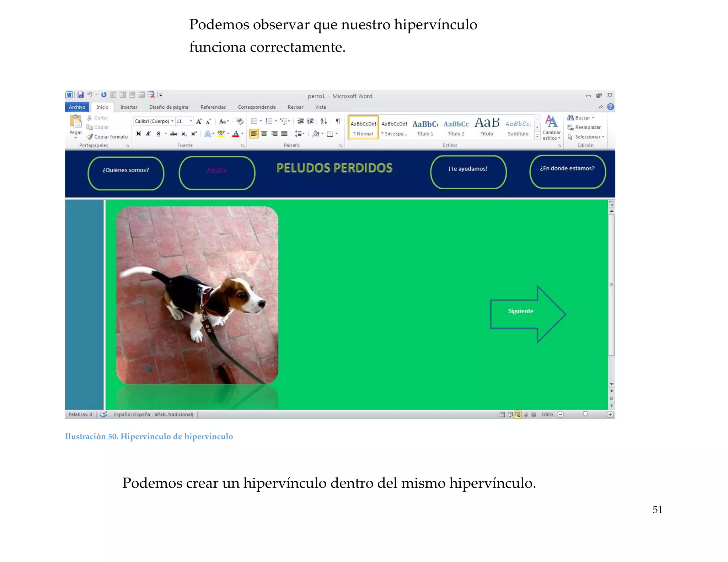Toggle center paragraph alignment
The width and height of the screenshot is (728, 562).
coord(264,134)
